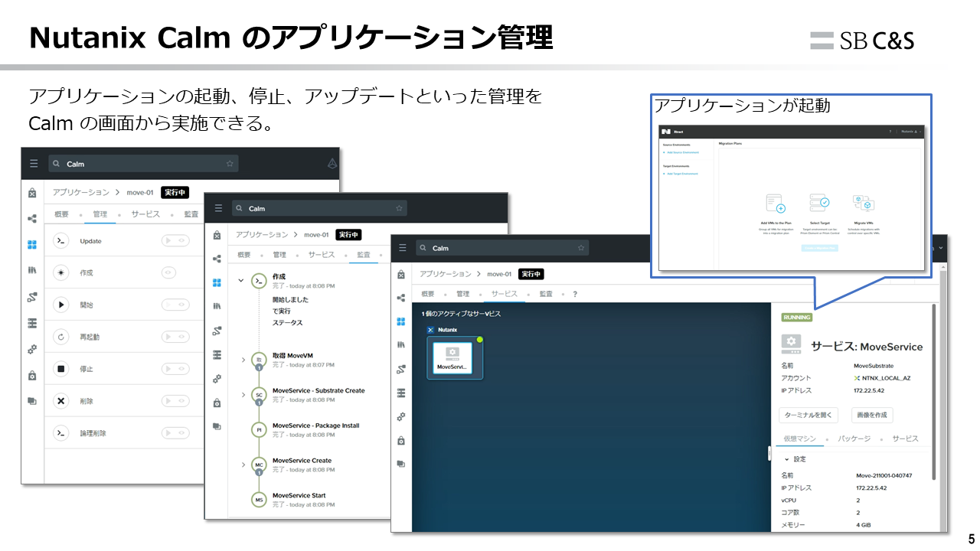Click the favorite star in the 監査 window search bar
This screenshot has height=551, width=980.
pos(398,208)
